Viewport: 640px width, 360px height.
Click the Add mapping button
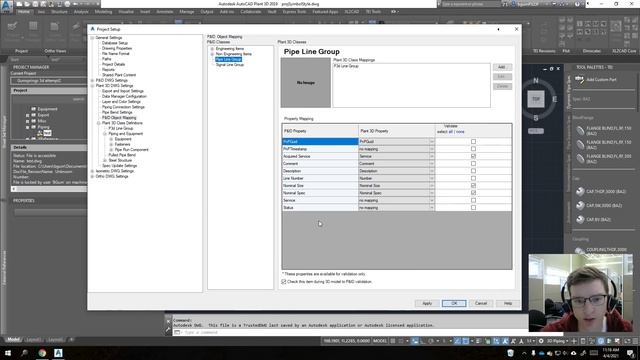[x=502, y=67]
